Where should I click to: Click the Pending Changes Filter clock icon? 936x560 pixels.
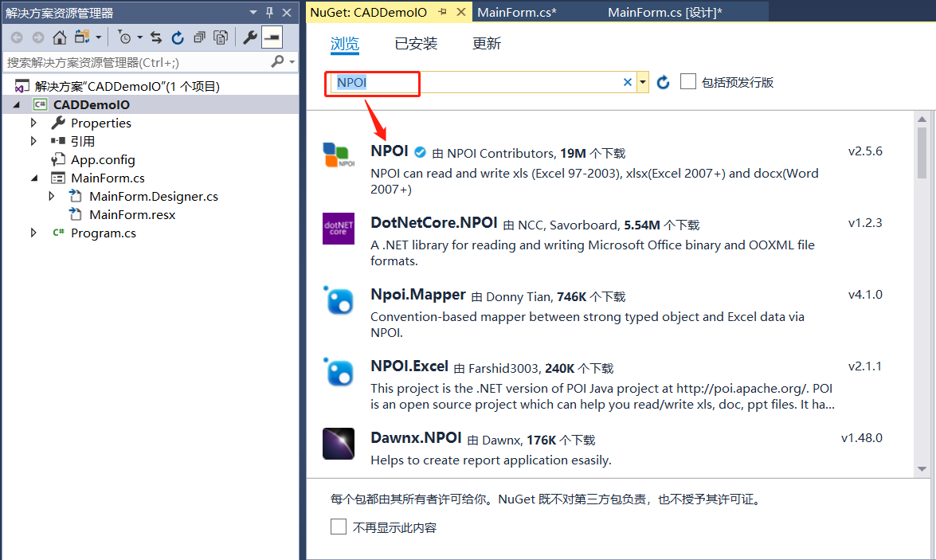(x=124, y=37)
